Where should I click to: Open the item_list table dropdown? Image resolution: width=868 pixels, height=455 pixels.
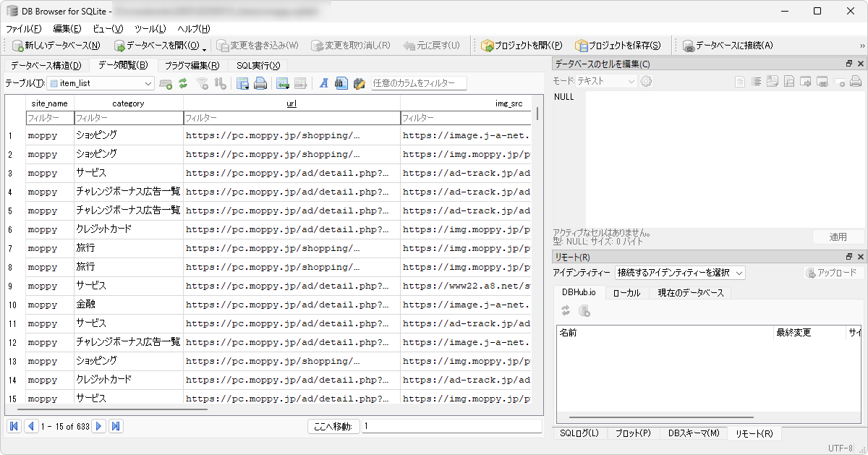tap(101, 83)
